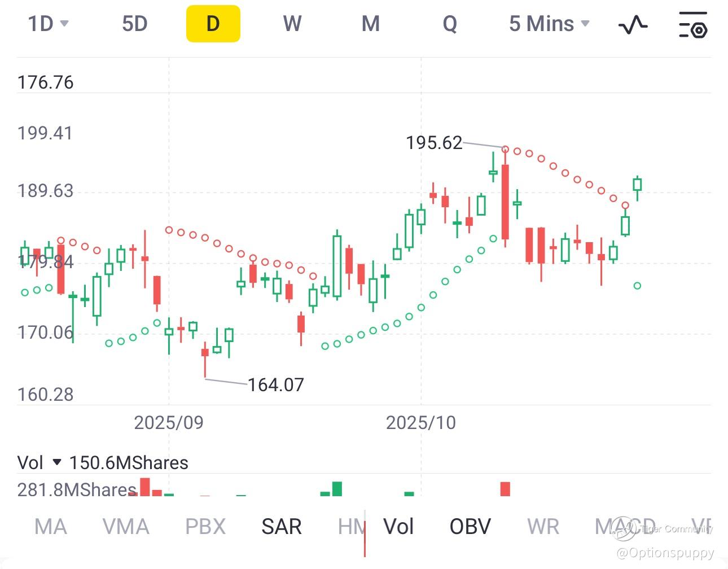Click the 164.07 low price label

(x=276, y=385)
